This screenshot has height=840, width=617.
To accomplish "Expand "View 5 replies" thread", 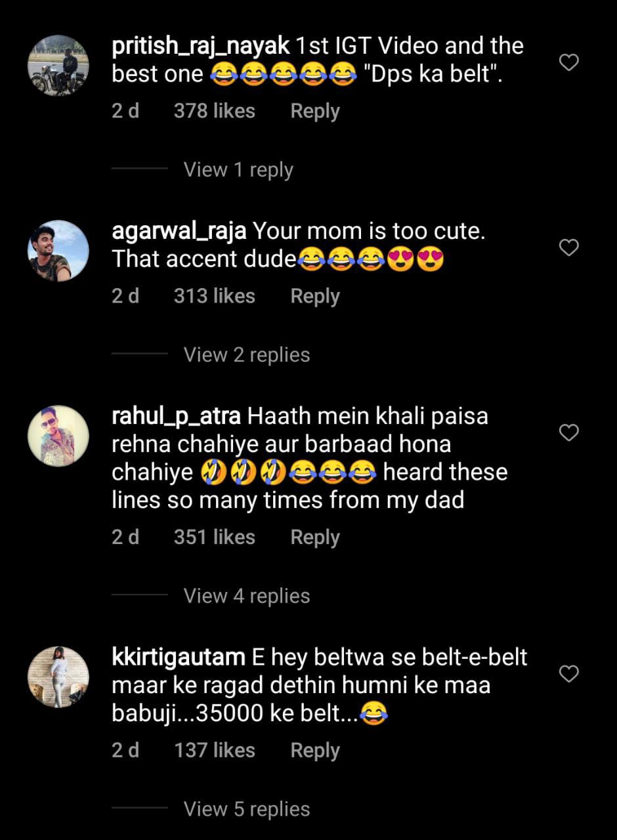I will 247,809.
